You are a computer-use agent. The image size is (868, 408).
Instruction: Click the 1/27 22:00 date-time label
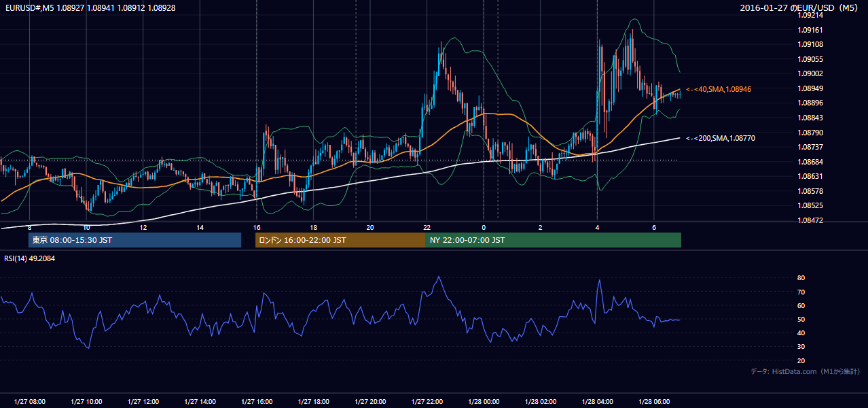427,402
